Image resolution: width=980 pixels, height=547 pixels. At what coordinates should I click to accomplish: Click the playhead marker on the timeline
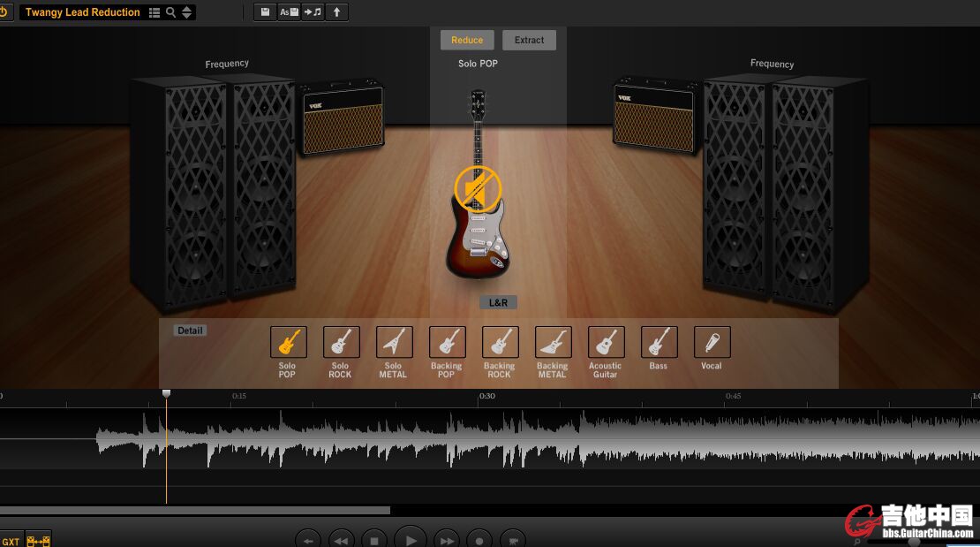[x=166, y=393]
